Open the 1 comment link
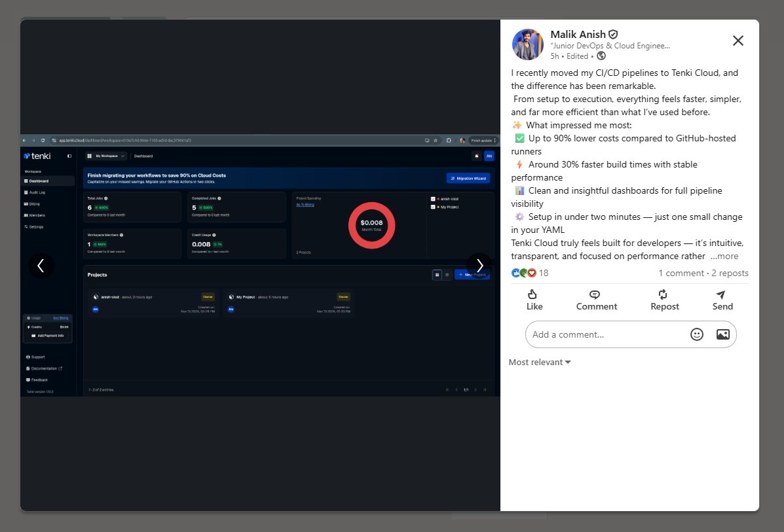This screenshot has height=532, width=784. pos(681,273)
